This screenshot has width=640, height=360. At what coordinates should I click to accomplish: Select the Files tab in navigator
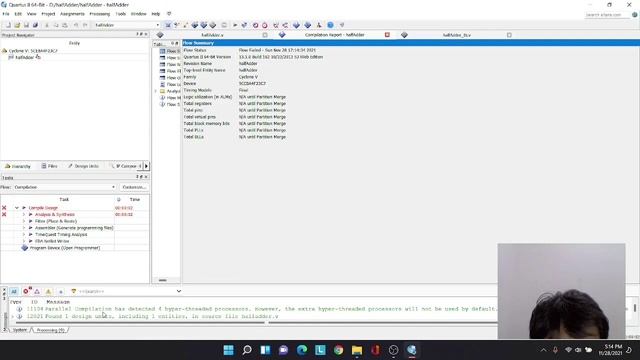[49, 166]
